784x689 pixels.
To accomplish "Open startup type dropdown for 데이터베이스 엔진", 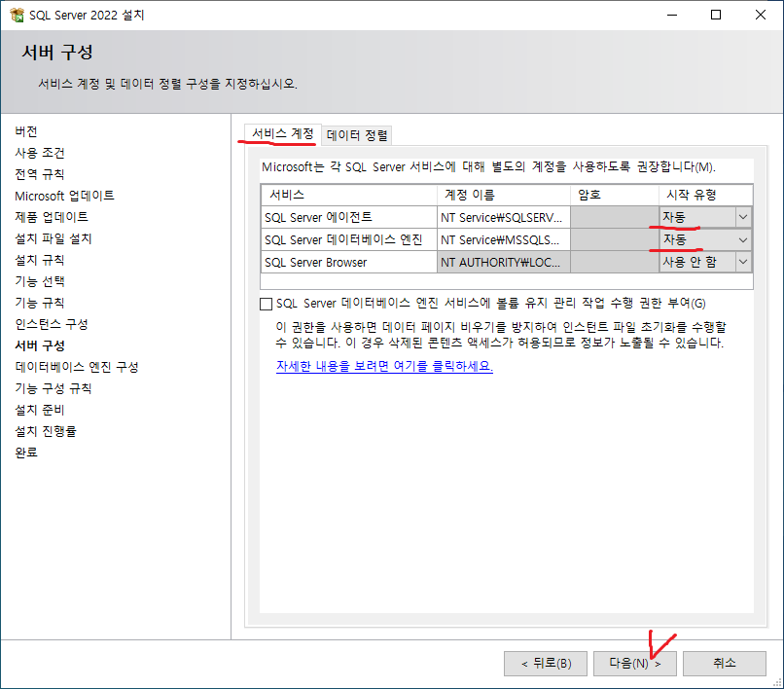I will (x=743, y=239).
